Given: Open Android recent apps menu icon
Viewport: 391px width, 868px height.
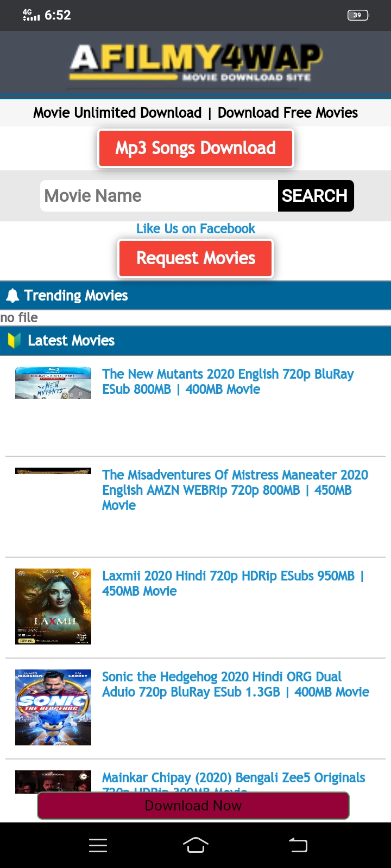Looking at the screenshot, I should coord(98,845).
